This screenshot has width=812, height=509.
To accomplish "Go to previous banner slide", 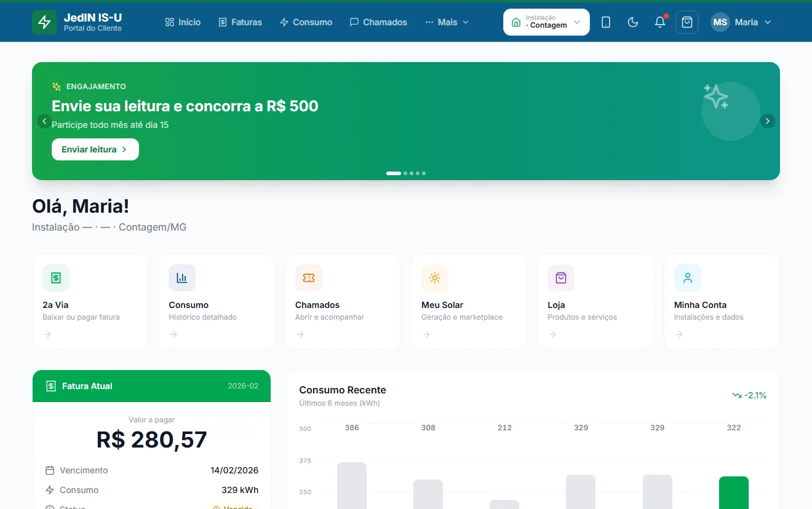I will pyautogui.click(x=44, y=121).
